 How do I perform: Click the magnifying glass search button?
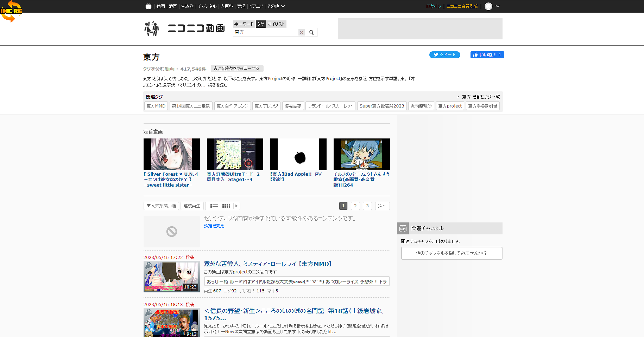(x=311, y=32)
